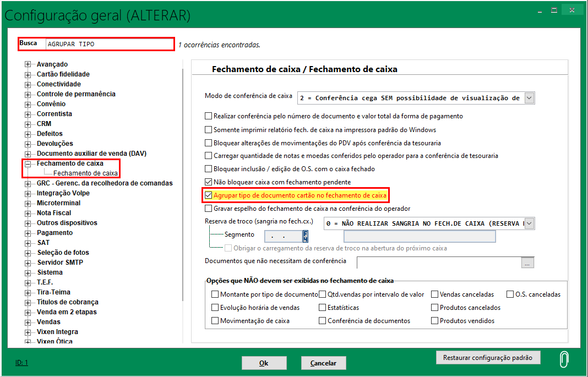
Task: Select the Fechamento de caixa child item
Action: click(85, 173)
